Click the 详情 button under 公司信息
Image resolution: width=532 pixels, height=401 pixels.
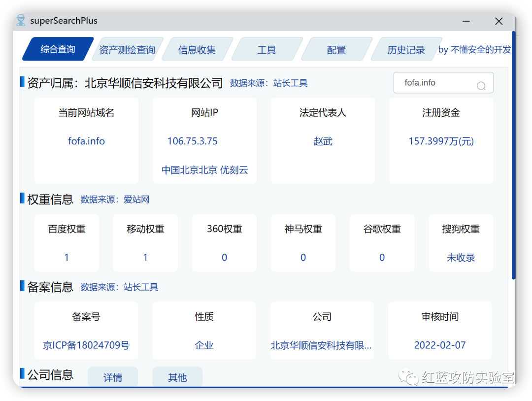(x=113, y=376)
